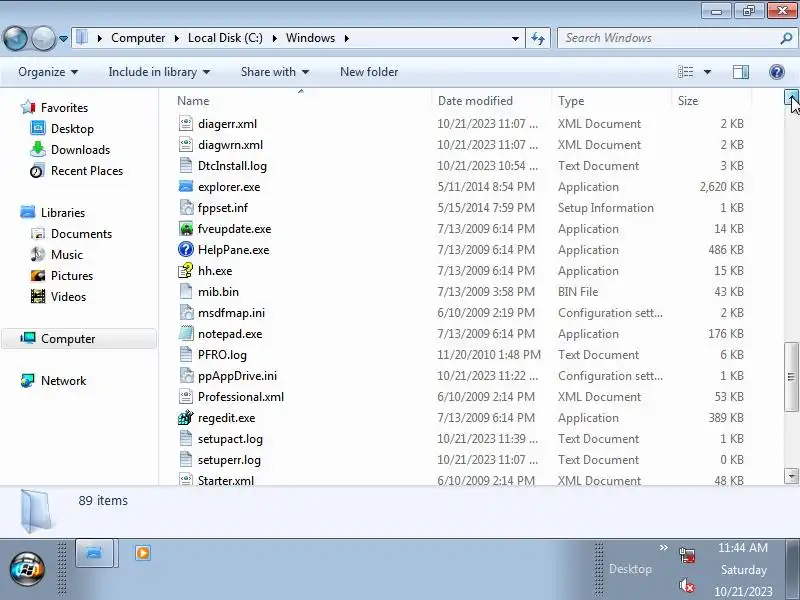Select the Documents library

pos(81,234)
